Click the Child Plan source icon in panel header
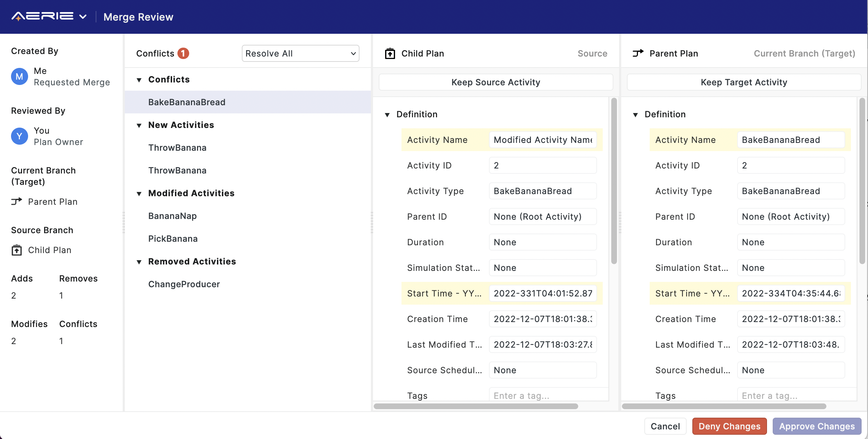 [390, 53]
